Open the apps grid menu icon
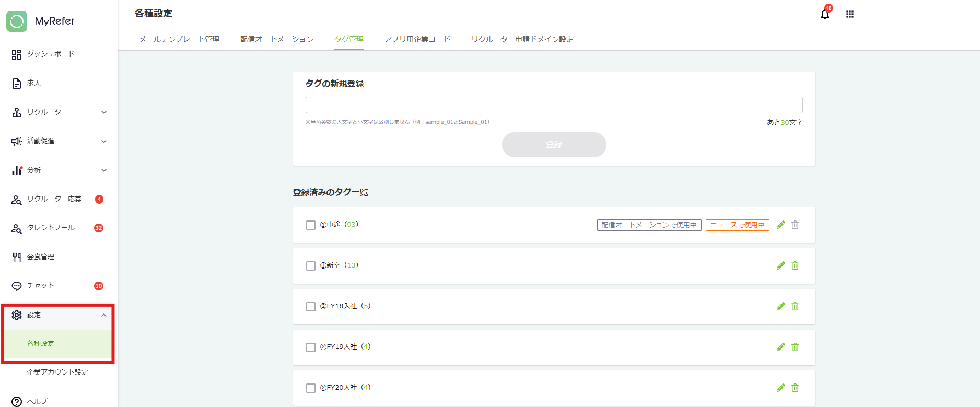Screen dimensions: 980x407 click(x=850, y=15)
